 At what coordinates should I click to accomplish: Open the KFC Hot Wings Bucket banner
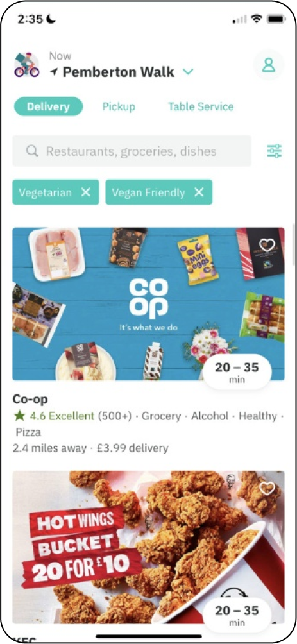coord(148,547)
